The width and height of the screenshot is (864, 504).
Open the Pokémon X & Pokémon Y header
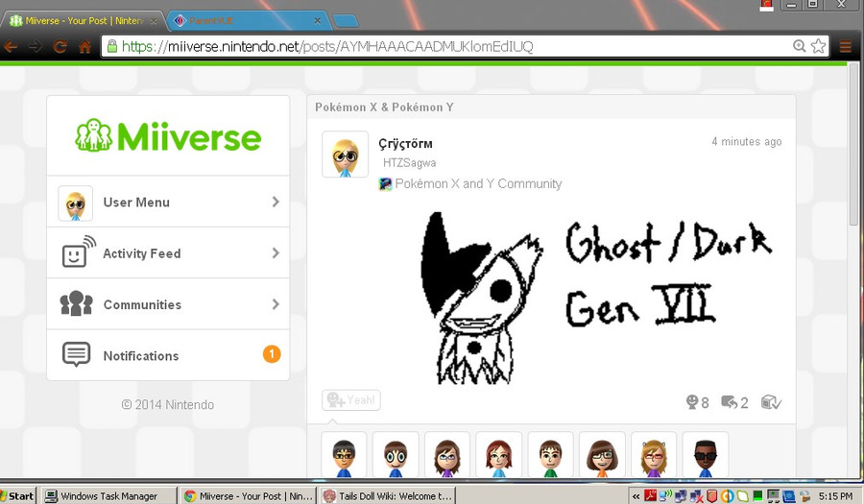[384, 107]
